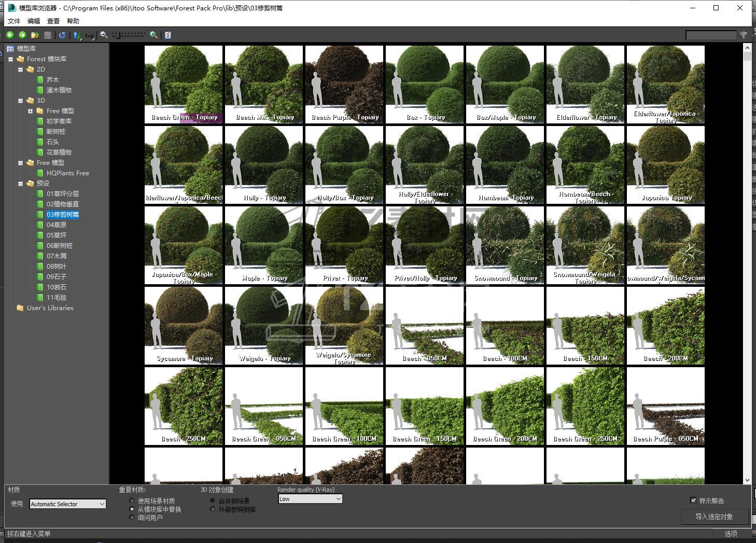Image resolution: width=756 pixels, height=543 pixels.
Task: Select the 花草植物 library item
Action: pyautogui.click(x=59, y=152)
